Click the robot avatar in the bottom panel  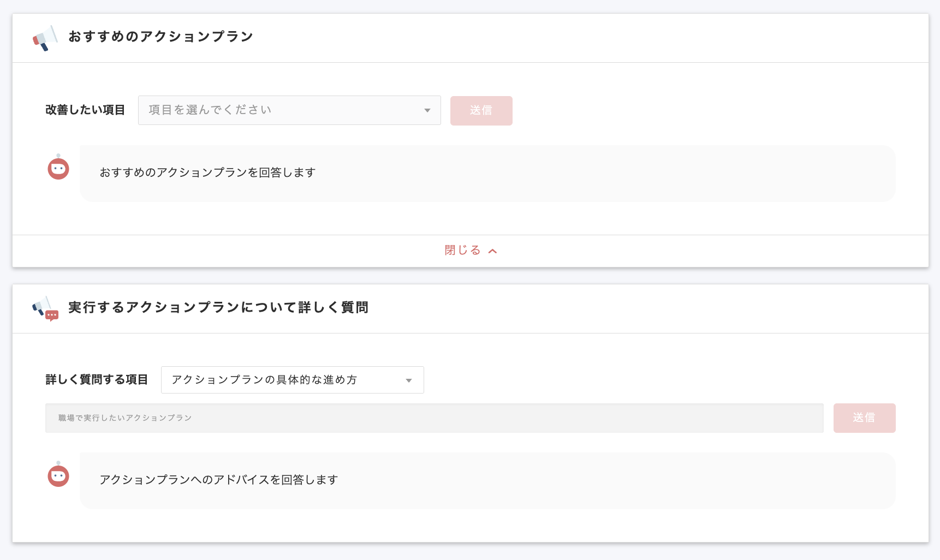click(x=58, y=475)
